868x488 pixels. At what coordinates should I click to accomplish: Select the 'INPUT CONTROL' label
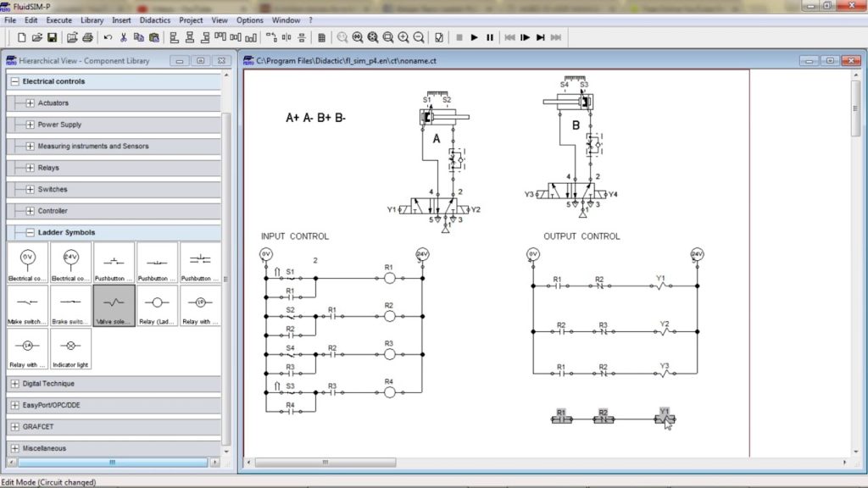294,236
